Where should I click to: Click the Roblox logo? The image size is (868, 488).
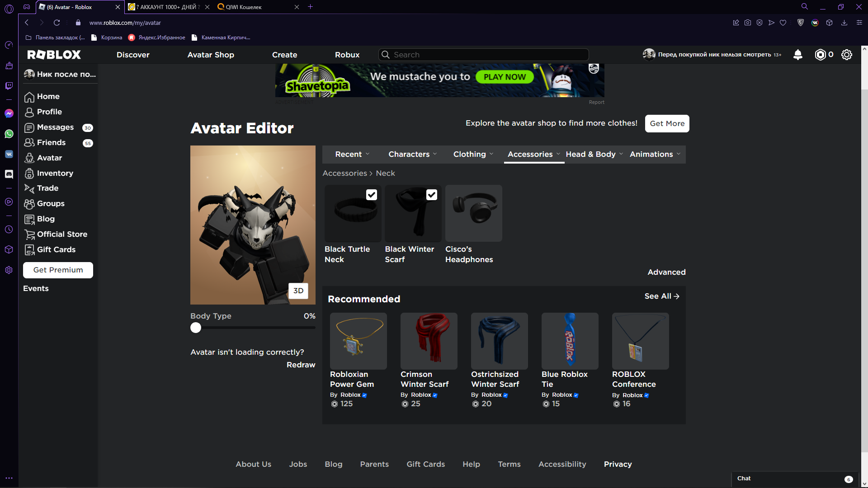pyautogui.click(x=54, y=55)
